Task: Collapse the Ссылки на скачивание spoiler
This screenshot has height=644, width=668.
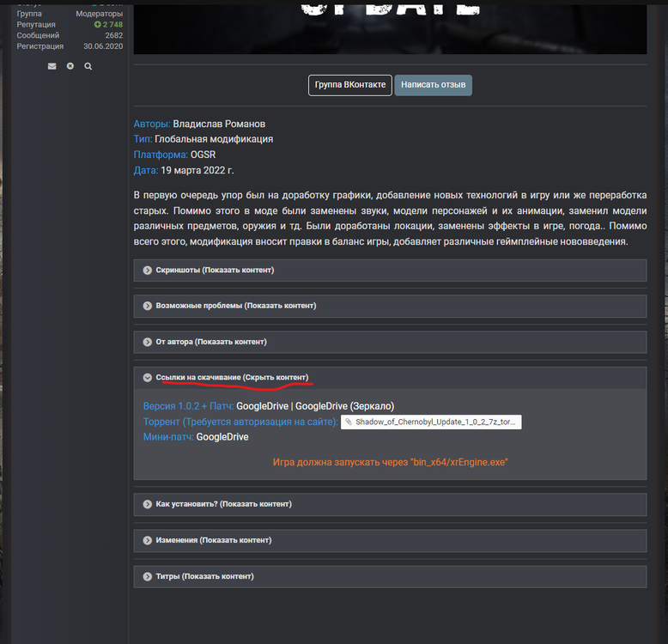Action: [x=233, y=378]
